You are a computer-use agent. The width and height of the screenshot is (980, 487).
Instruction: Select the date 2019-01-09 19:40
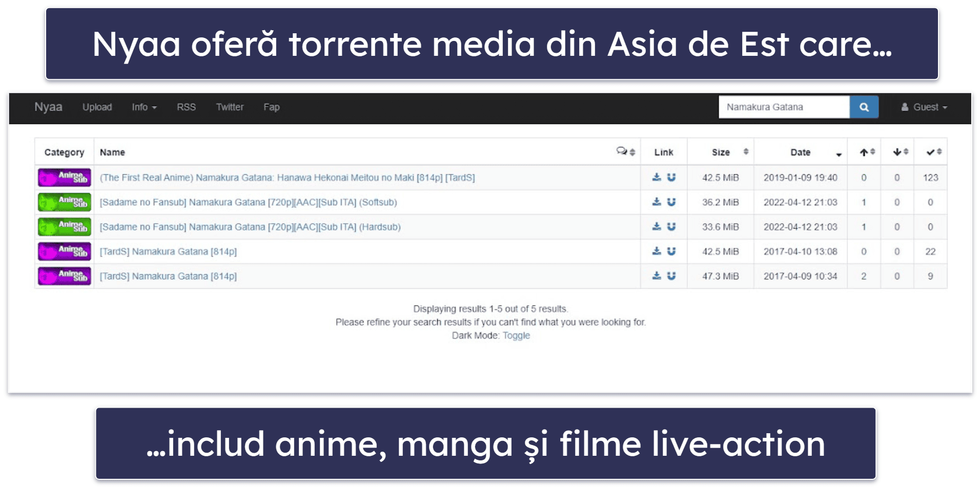(801, 178)
